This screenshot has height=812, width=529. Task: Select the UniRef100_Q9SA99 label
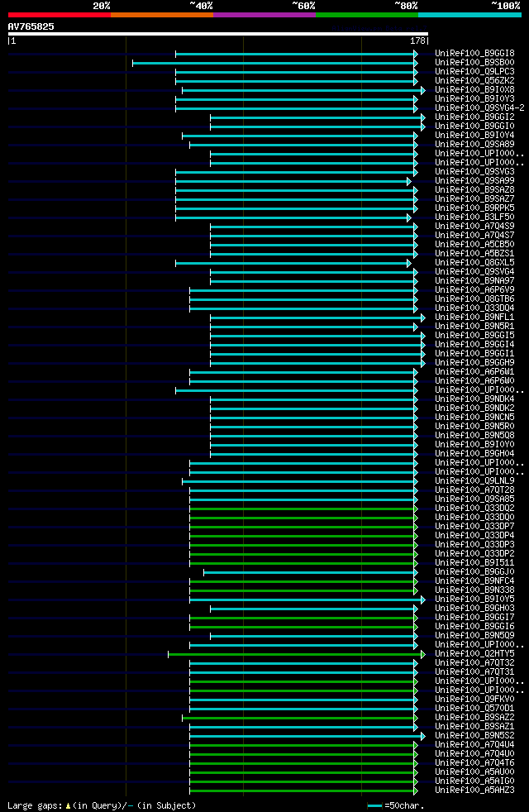pos(474,181)
